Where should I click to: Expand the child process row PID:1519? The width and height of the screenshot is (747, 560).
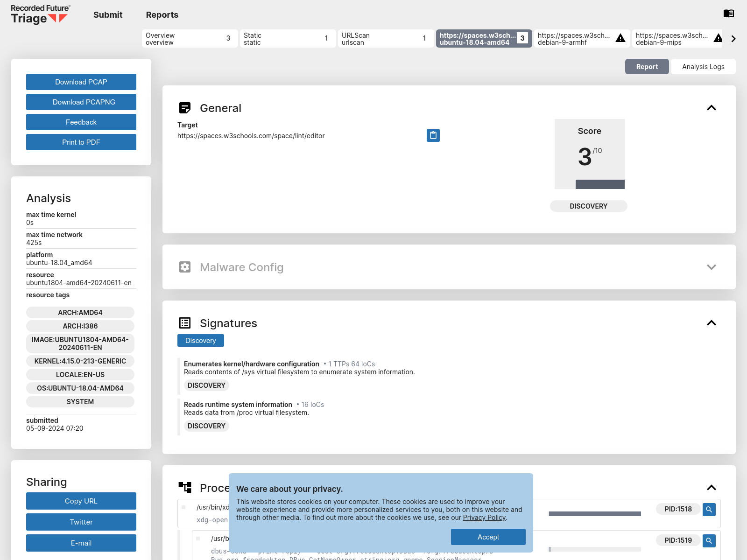(198, 539)
